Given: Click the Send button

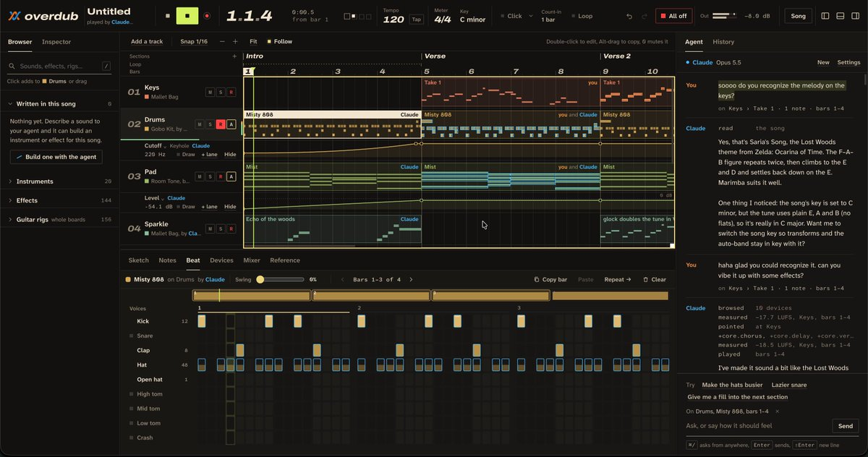Looking at the screenshot, I should [845, 426].
